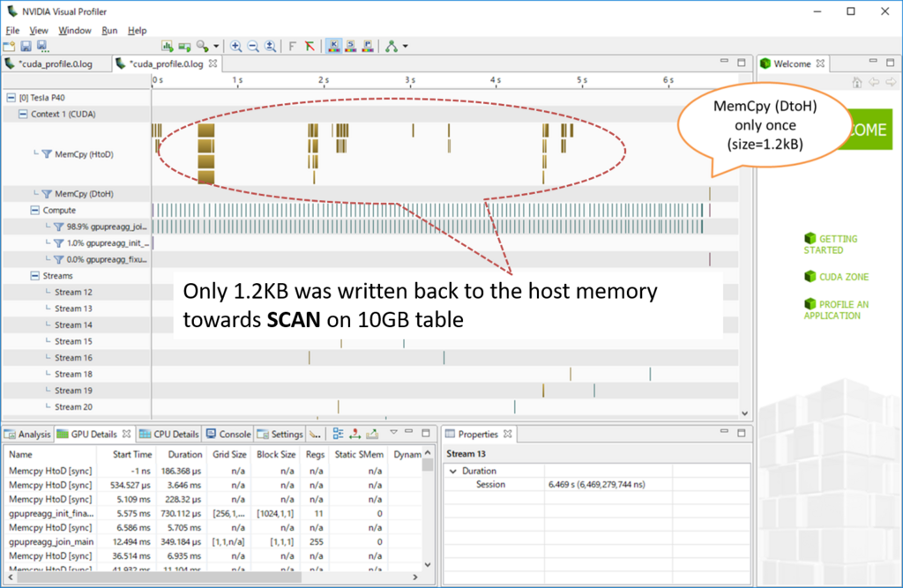Close the active cuda_profile.0.log tab
Viewport: 903px width, 588px height.
click(x=213, y=63)
